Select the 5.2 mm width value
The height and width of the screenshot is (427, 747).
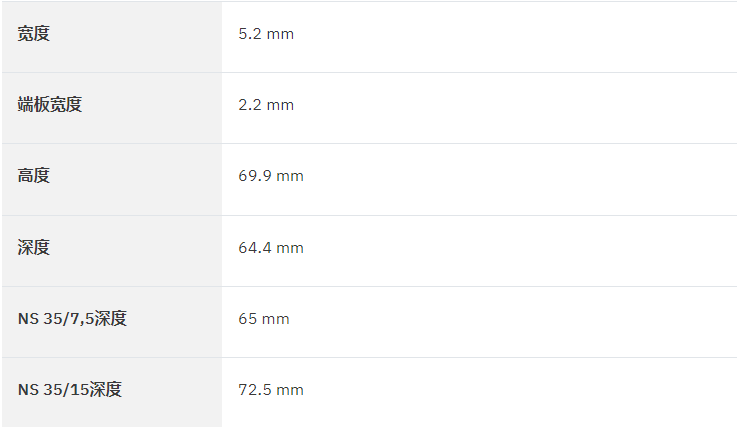pyautogui.click(x=266, y=34)
